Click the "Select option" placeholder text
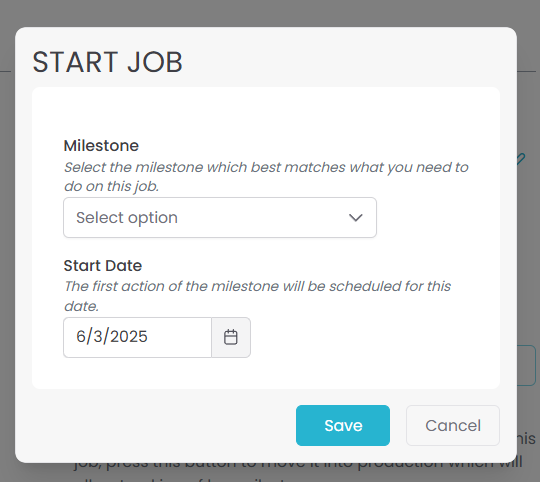540x482 pixels. [x=127, y=218]
